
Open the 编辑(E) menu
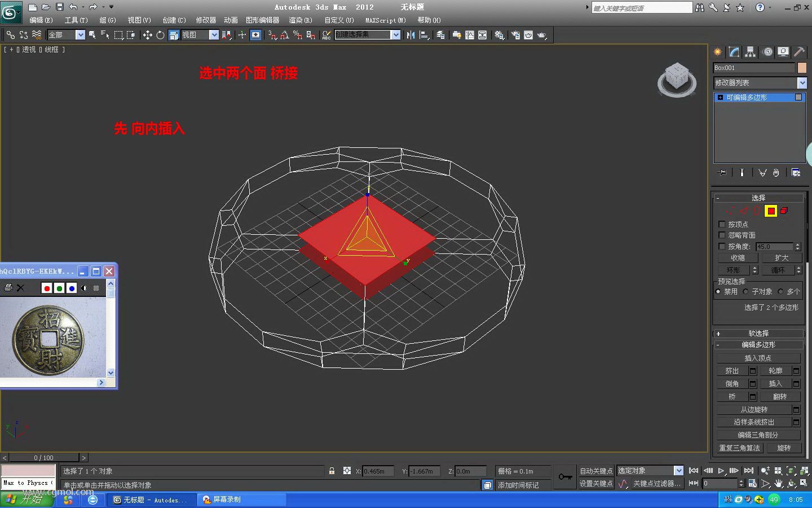coord(41,20)
